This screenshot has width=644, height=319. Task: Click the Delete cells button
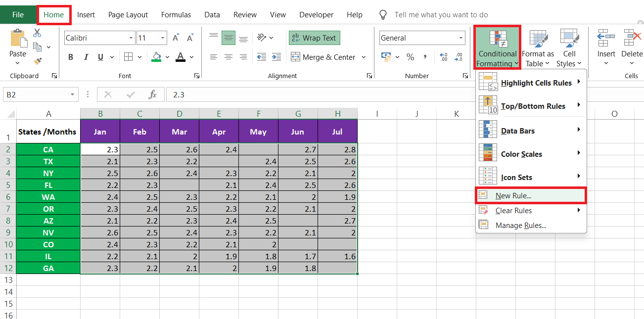(x=632, y=48)
